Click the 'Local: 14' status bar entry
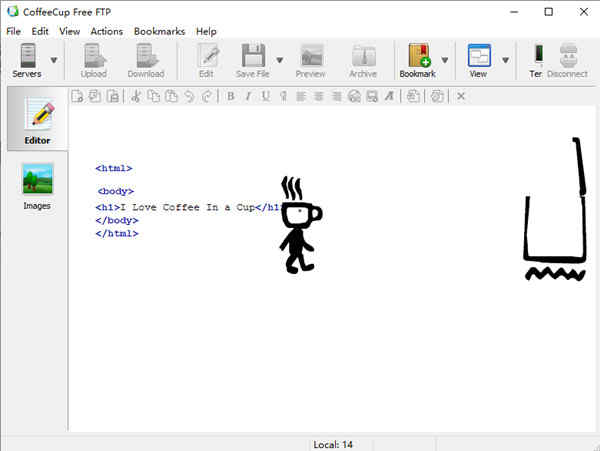 coord(333,444)
